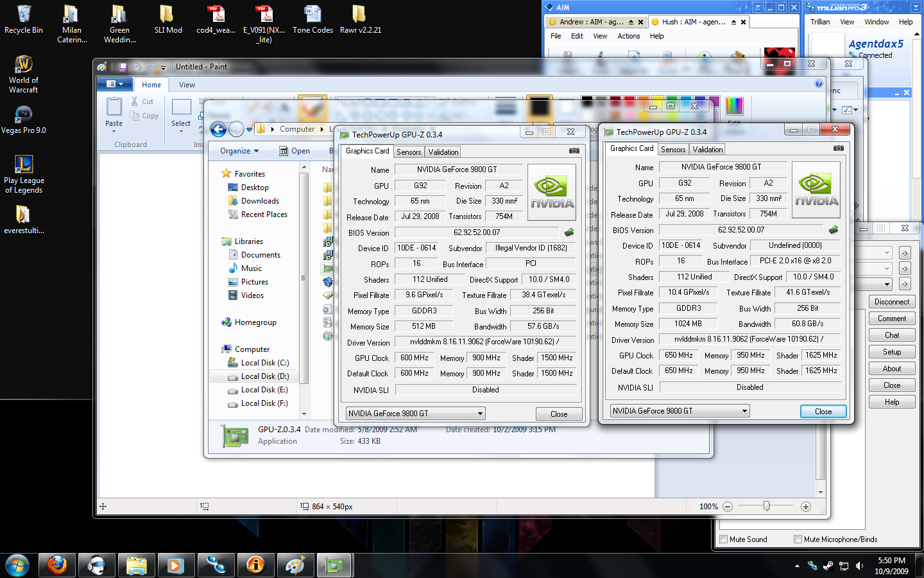Click NVIDIA logo in right GPU-Z window

tap(816, 189)
